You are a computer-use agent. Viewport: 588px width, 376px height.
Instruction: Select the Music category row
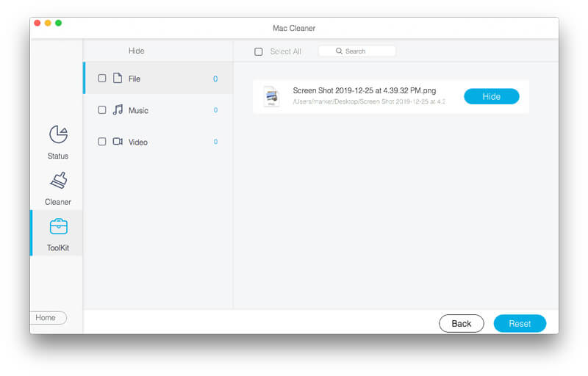click(158, 110)
